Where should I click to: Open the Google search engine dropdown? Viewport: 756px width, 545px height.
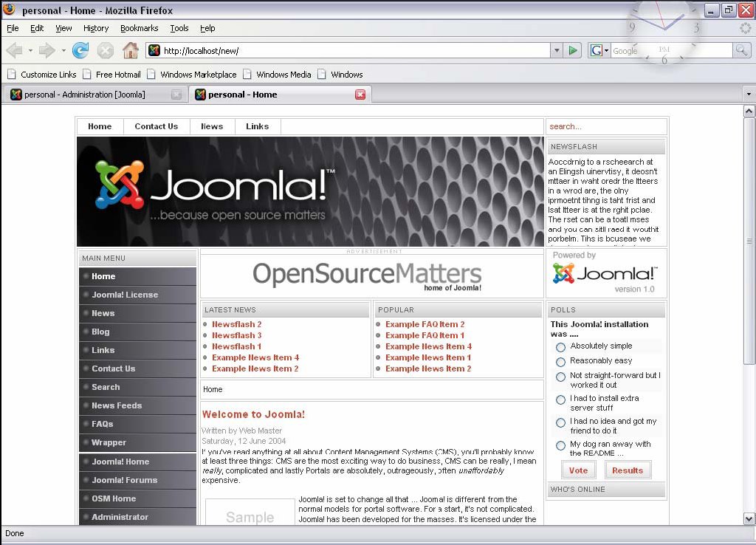coord(606,50)
